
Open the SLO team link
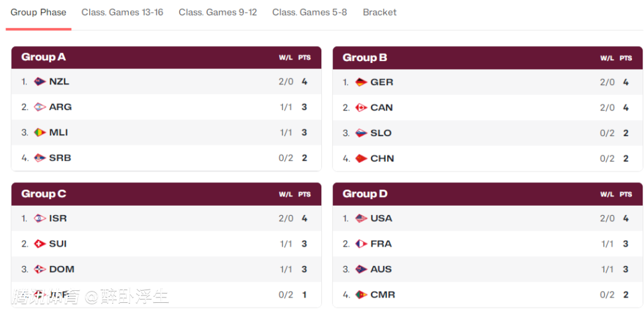(x=381, y=133)
